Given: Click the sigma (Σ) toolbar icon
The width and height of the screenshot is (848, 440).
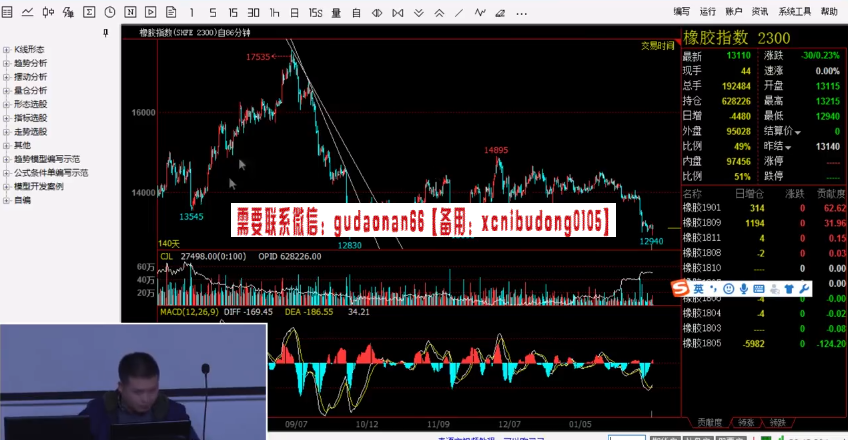Looking at the screenshot, I should tap(89, 12).
